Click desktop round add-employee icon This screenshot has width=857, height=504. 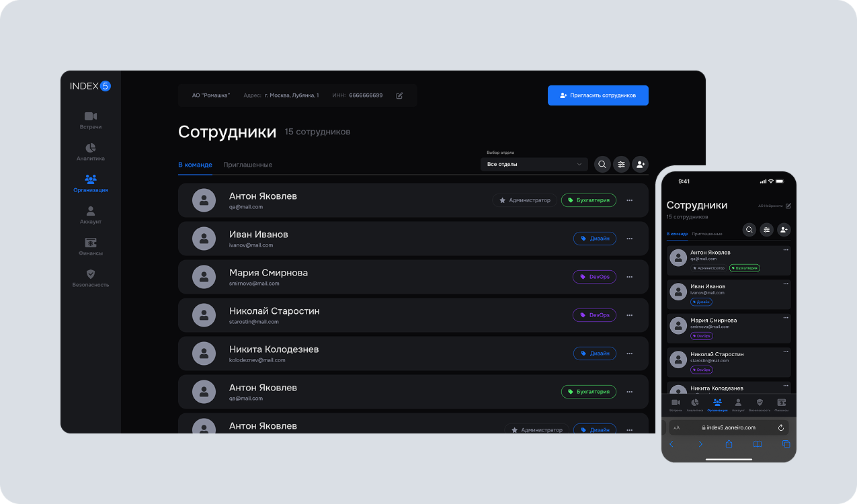pyautogui.click(x=640, y=164)
